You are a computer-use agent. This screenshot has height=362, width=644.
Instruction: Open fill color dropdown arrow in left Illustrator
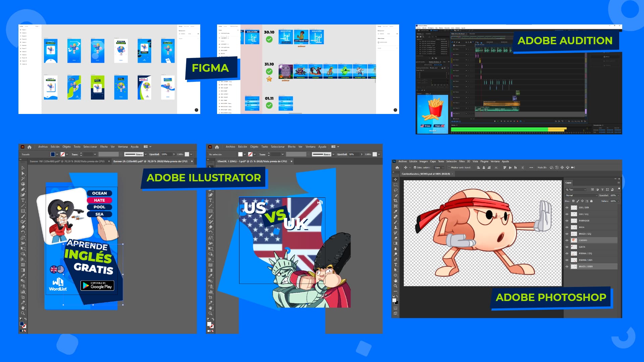tap(57, 154)
